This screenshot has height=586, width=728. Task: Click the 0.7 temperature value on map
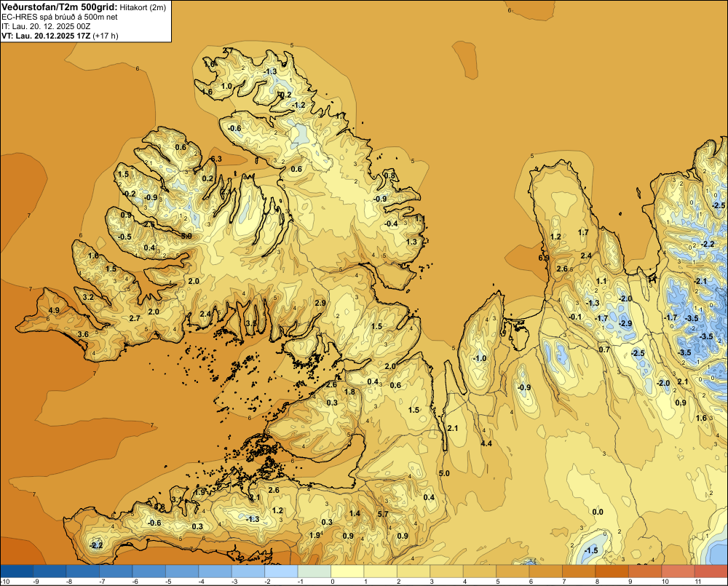pos(604,349)
